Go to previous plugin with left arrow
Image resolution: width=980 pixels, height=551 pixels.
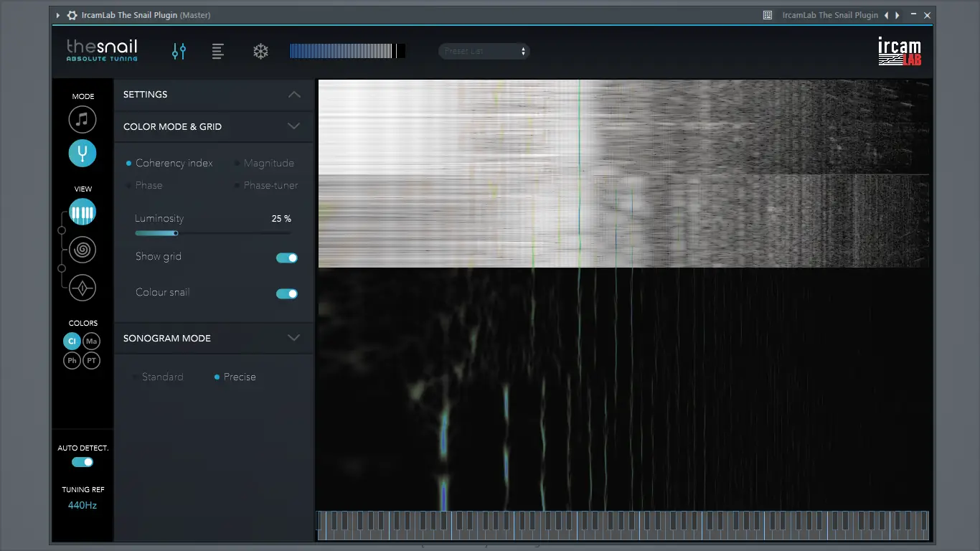886,15
